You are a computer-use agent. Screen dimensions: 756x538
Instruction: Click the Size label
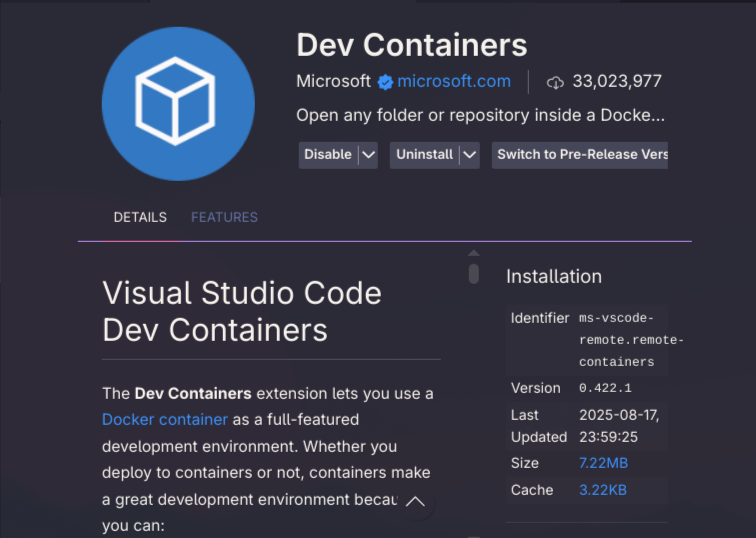(x=525, y=463)
